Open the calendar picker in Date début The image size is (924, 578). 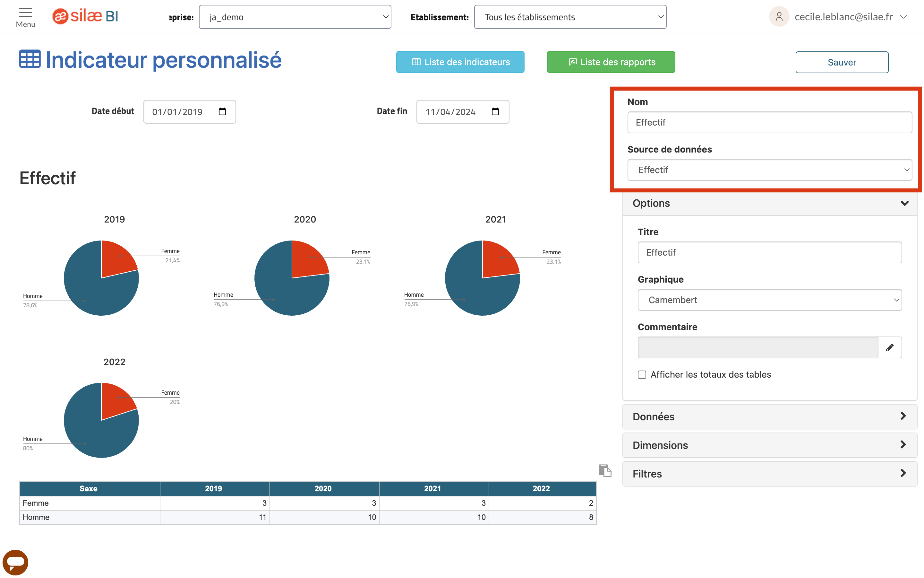[222, 112]
